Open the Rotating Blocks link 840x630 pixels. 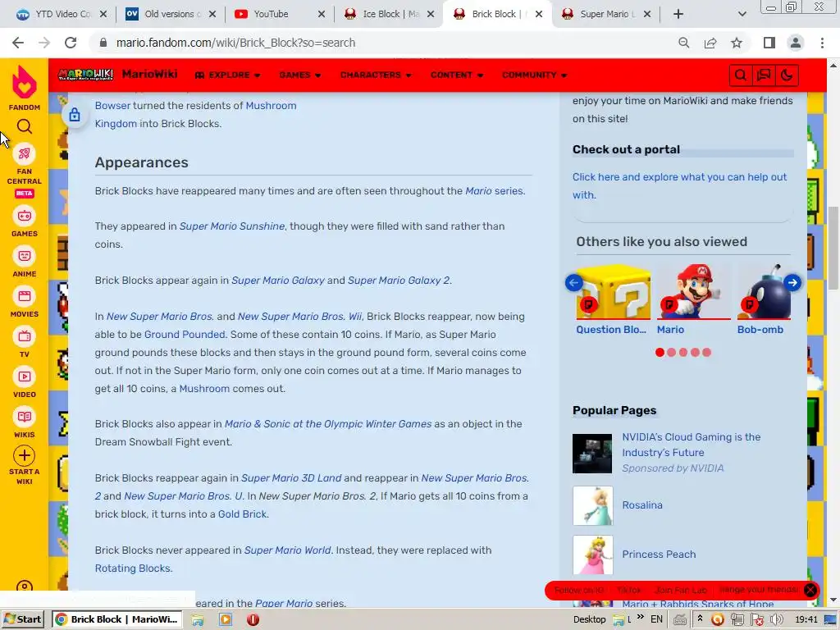(132, 568)
